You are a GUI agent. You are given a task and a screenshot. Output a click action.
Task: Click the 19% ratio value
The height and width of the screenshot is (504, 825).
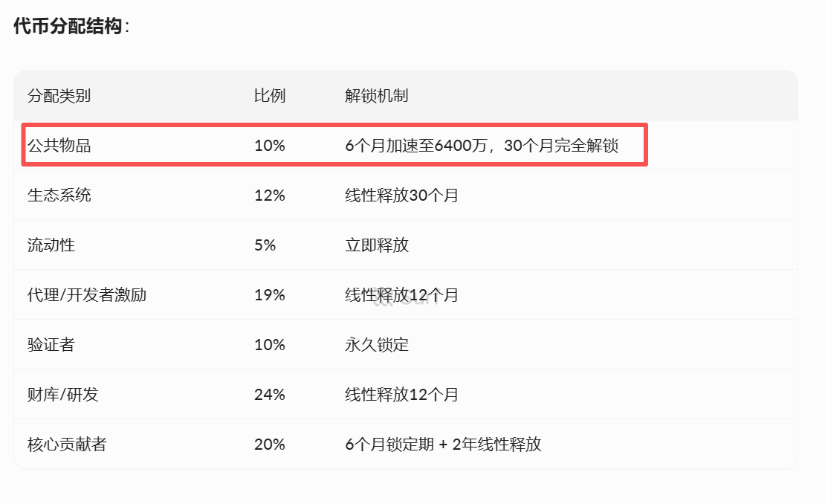[x=270, y=295]
